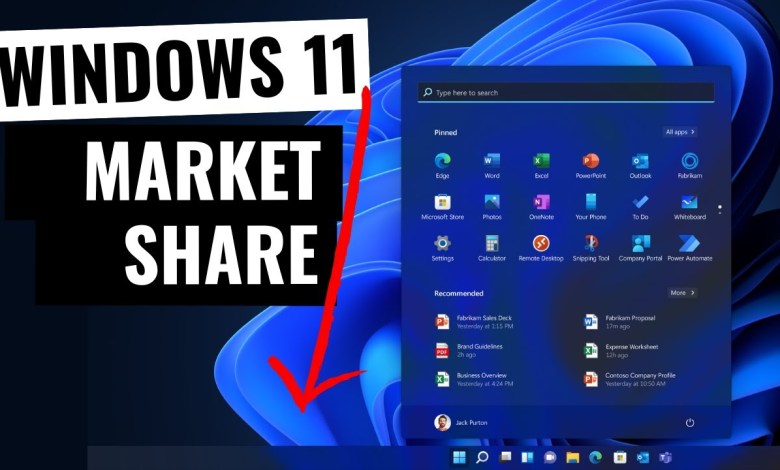Image resolution: width=780 pixels, height=470 pixels.
Task: Open the Edge pinned app
Action: coord(442,166)
